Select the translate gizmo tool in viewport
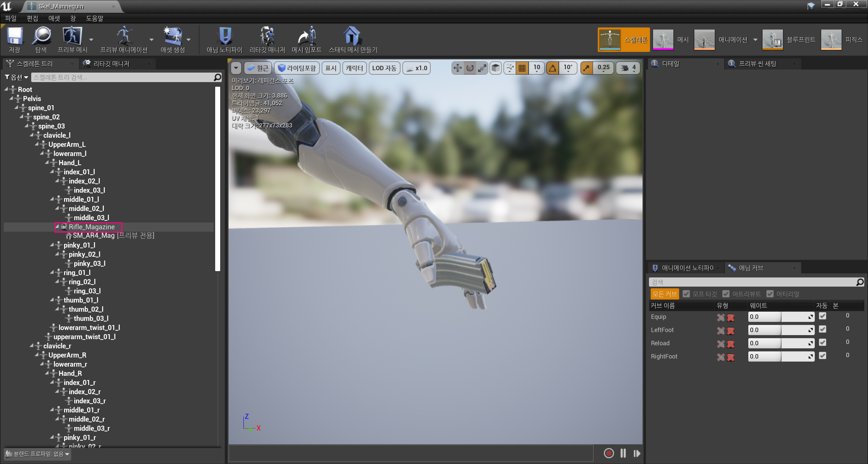The image size is (868, 464). [457, 68]
